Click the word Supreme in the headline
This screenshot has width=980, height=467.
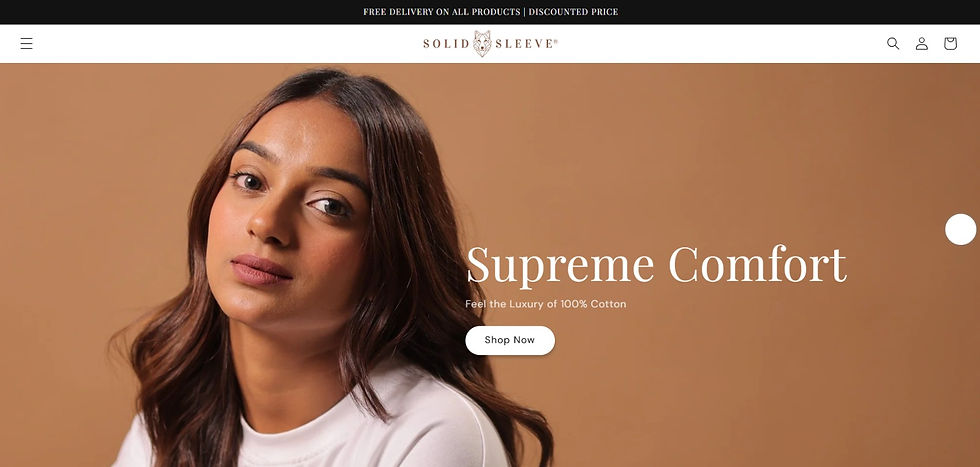tap(560, 266)
